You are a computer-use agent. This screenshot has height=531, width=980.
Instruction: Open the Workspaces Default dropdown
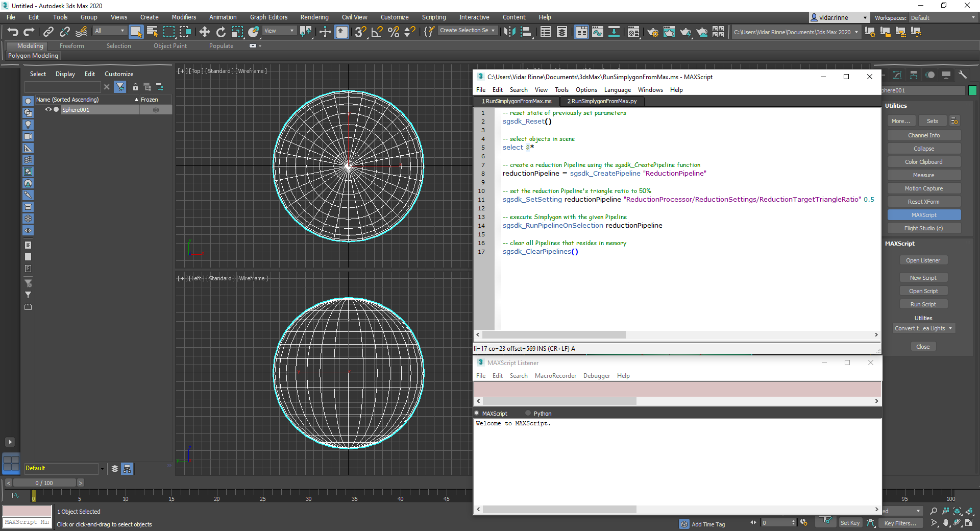(x=942, y=17)
